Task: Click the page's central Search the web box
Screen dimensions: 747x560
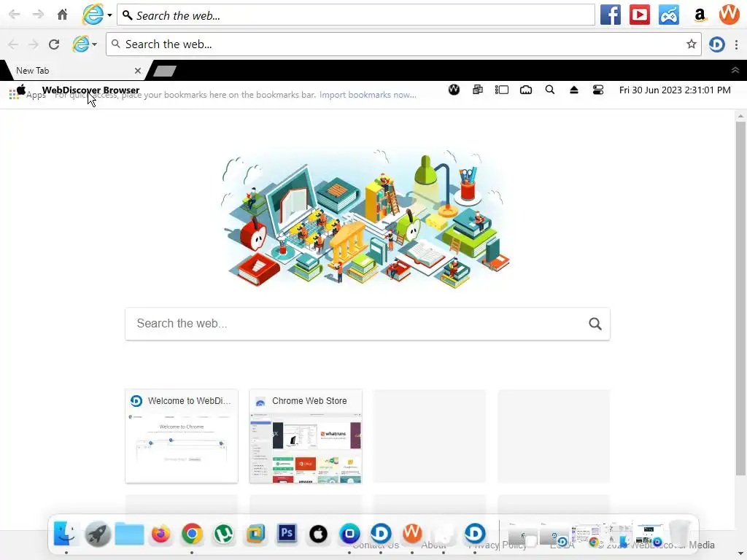Action: coord(368,324)
